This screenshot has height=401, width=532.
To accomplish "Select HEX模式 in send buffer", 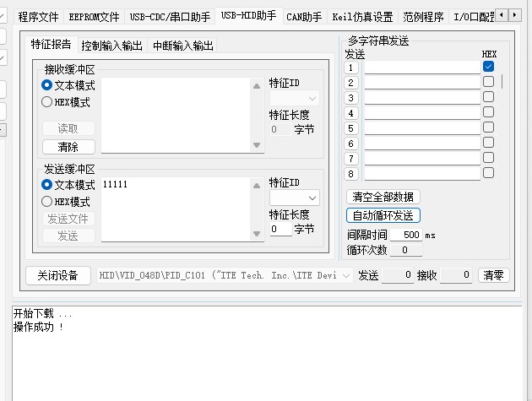I will pos(66,202).
